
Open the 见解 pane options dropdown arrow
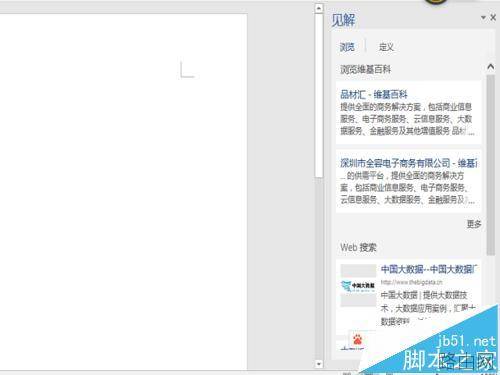pos(483,18)
